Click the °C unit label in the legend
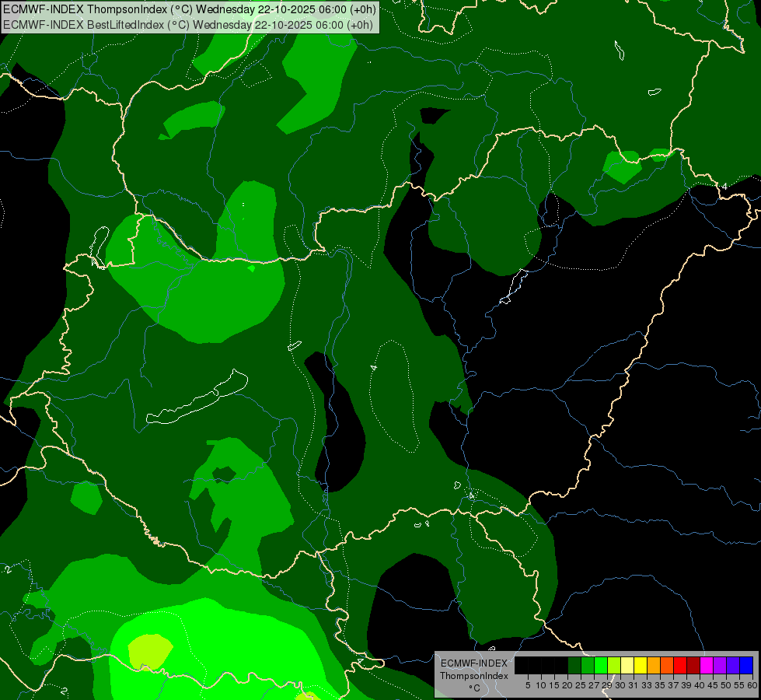Screen dimensions: 761x700 pos(475,688)
